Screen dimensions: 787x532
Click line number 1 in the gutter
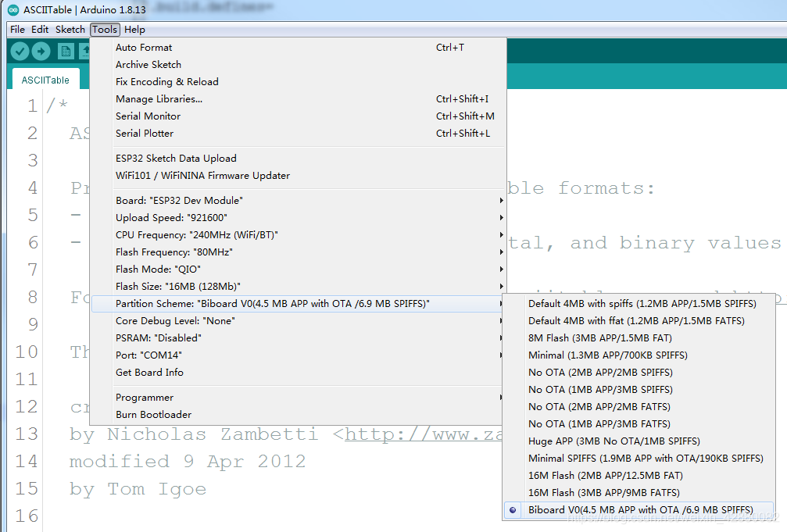point(33,106)
